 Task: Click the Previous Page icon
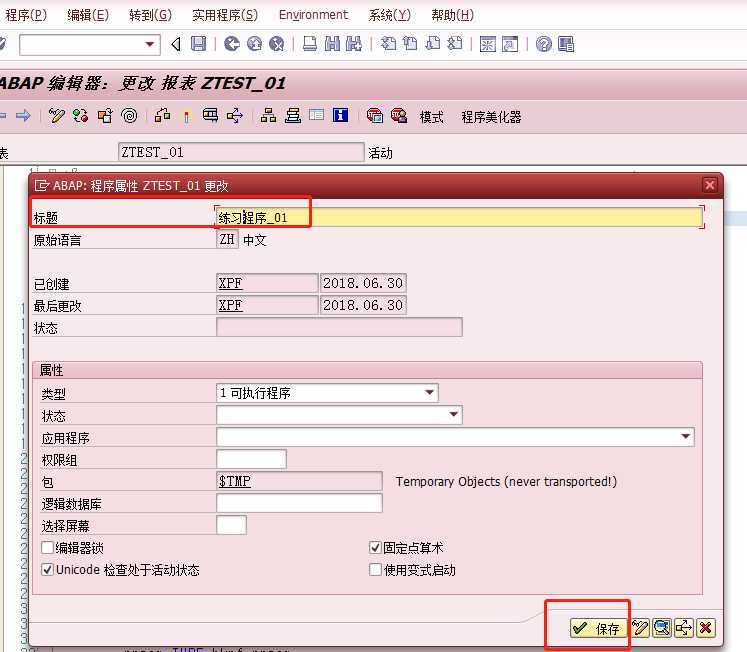click(x=410, y=44)
